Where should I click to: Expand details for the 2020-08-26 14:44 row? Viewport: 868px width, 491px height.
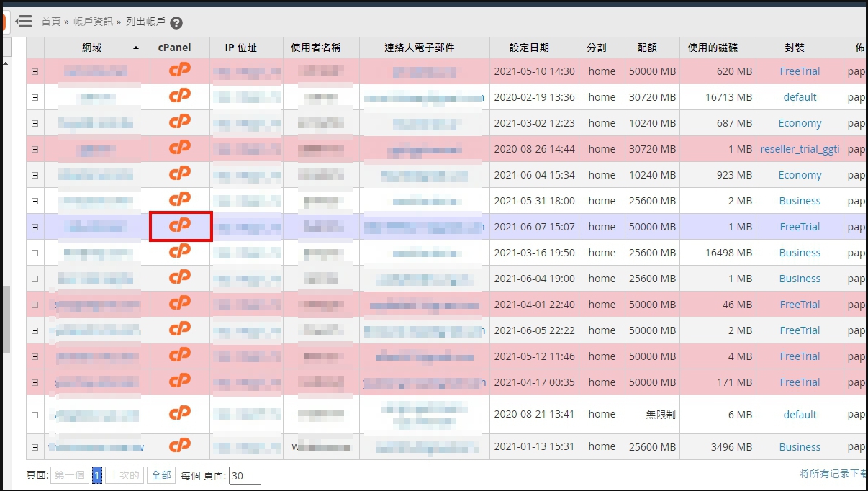tap(35, 149)
